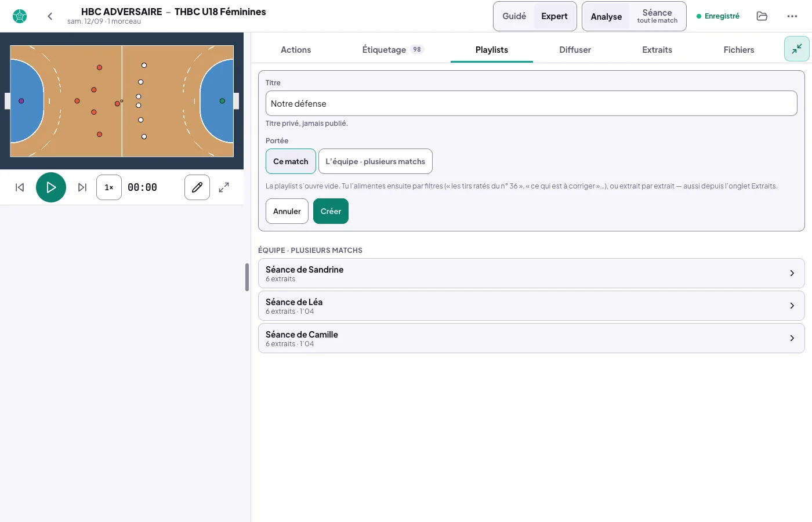
Task: Open the three-dot more options menu
Action: point(792,16)
